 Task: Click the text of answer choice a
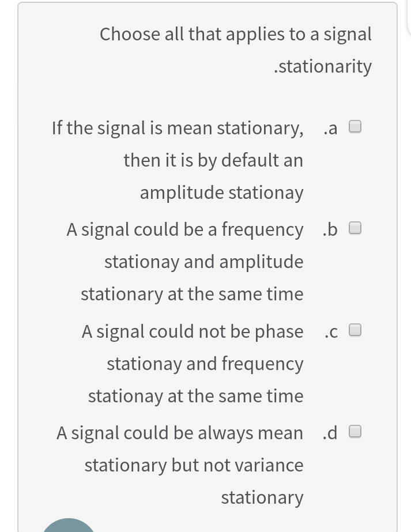[178, 160]
